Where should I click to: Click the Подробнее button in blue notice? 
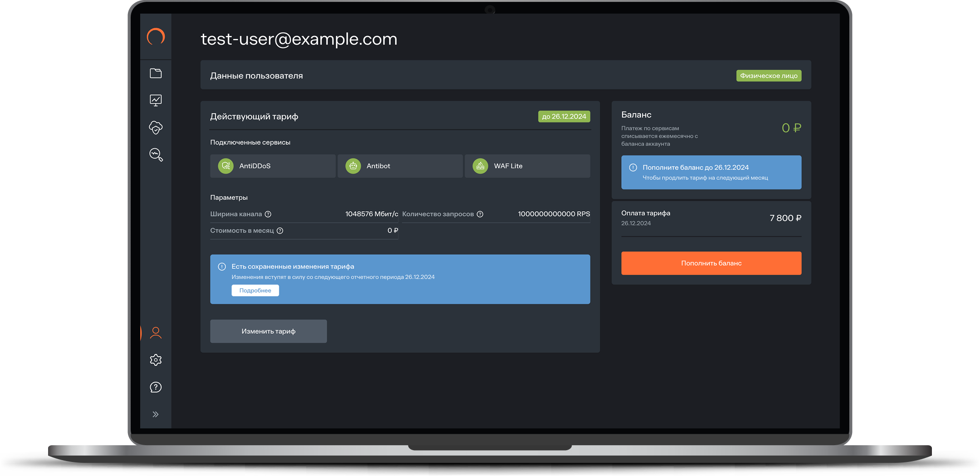click(255, 291)
